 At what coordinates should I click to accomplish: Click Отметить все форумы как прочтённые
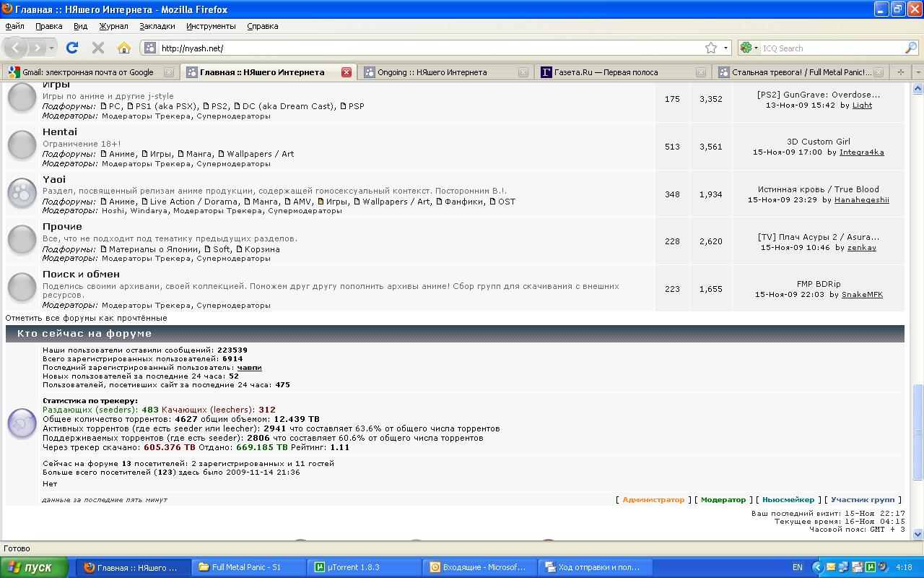pos(86,318)
